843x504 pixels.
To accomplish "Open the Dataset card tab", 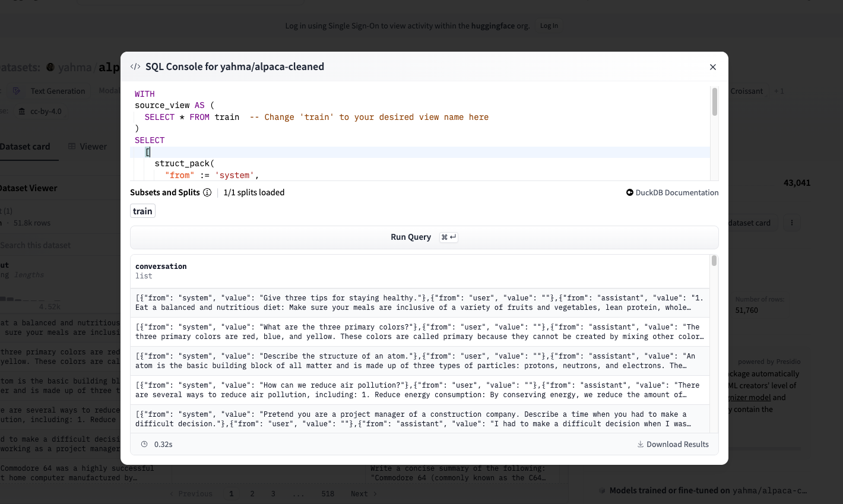I will (x=25, y=147).
